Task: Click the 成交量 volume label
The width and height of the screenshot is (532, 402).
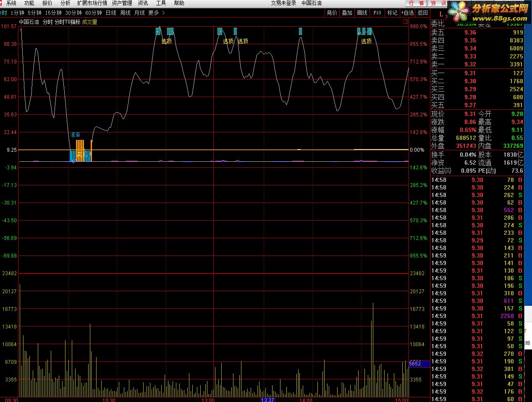Action: [x=89, y=22]
